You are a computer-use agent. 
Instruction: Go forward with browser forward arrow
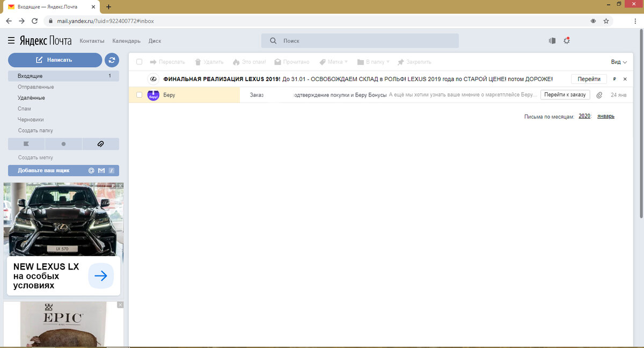(21, 21)
